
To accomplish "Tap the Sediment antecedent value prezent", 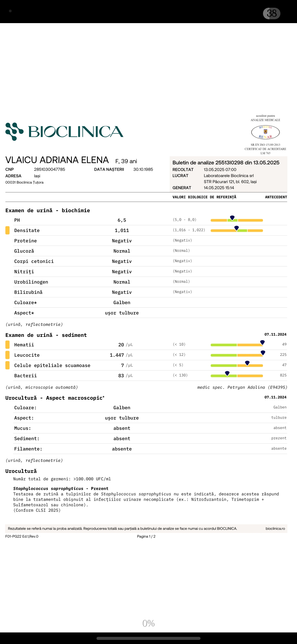I will [279, 438].
